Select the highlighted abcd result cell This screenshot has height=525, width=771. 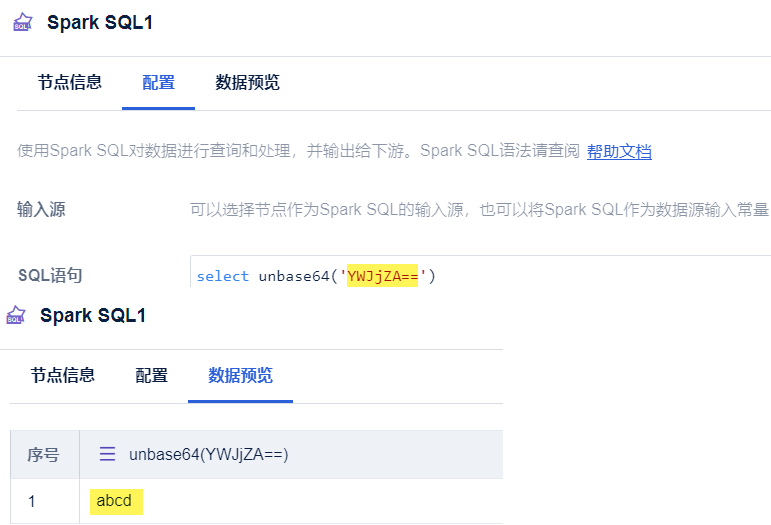coord(116,501)
